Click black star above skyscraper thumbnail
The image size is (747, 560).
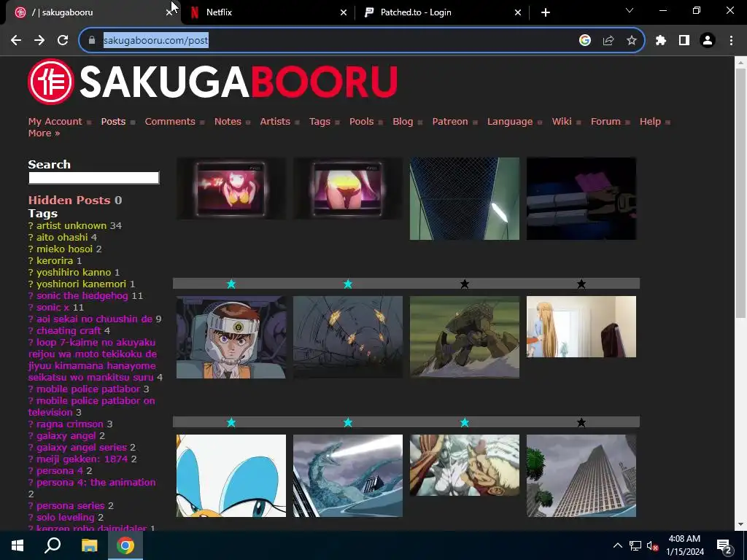click(x=581, y=422)
